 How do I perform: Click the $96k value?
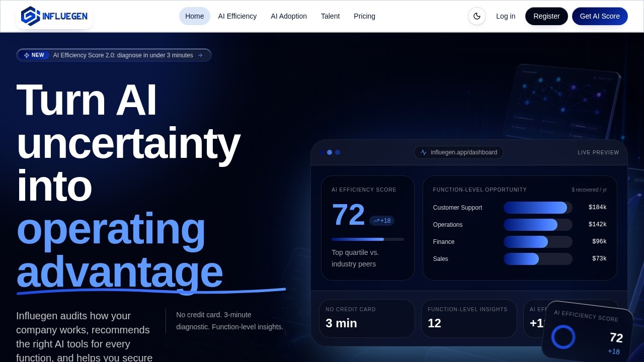pyautogui.click(x=599, y=242)
